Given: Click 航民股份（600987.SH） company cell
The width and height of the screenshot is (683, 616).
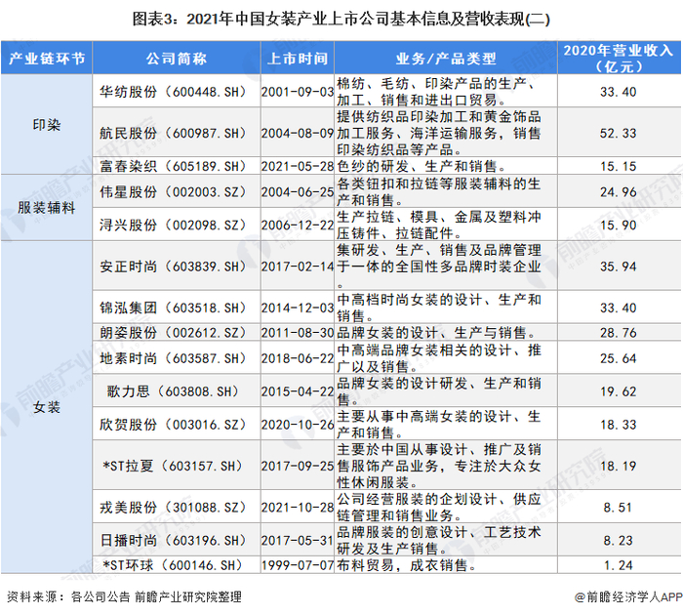Looking at the screenshot, I should tap(176, 133).
